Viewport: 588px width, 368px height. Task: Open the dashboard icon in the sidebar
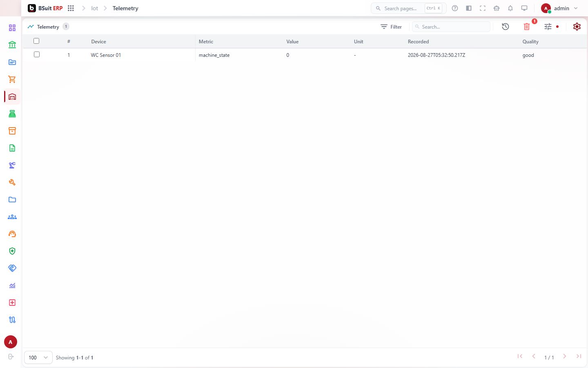12,28
